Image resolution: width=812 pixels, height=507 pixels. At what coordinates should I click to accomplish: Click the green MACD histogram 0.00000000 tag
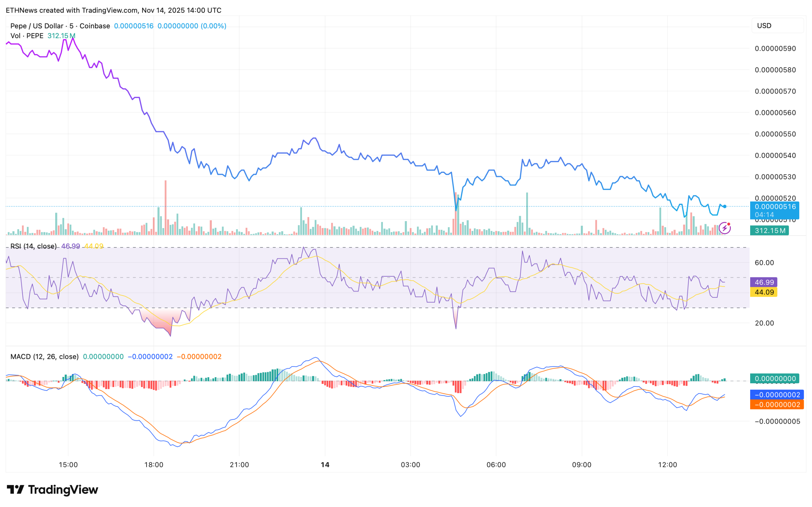coord(774,379)
